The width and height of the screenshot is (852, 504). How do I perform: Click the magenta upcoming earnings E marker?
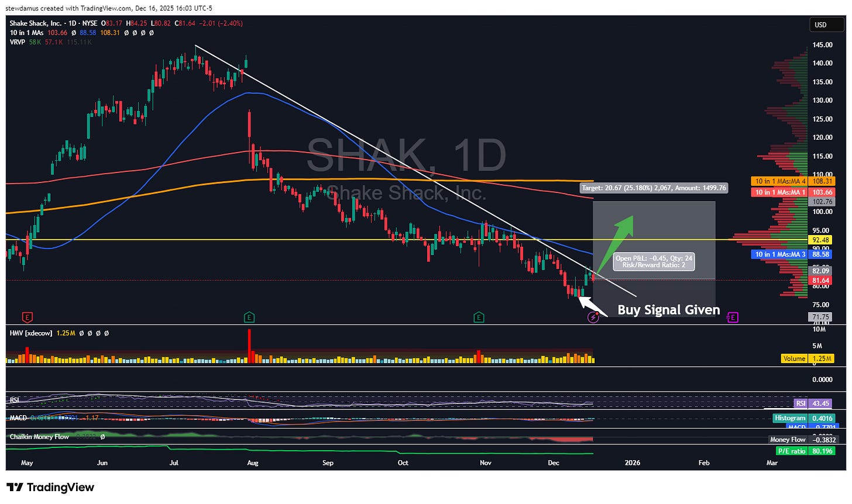(733, 317)
